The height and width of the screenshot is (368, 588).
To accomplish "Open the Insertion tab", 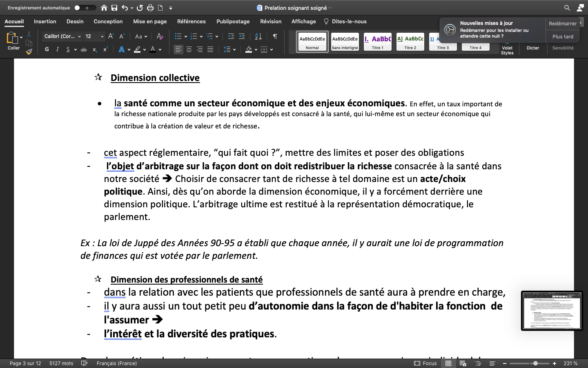I will pyautogui.click(x=45, y=21).
